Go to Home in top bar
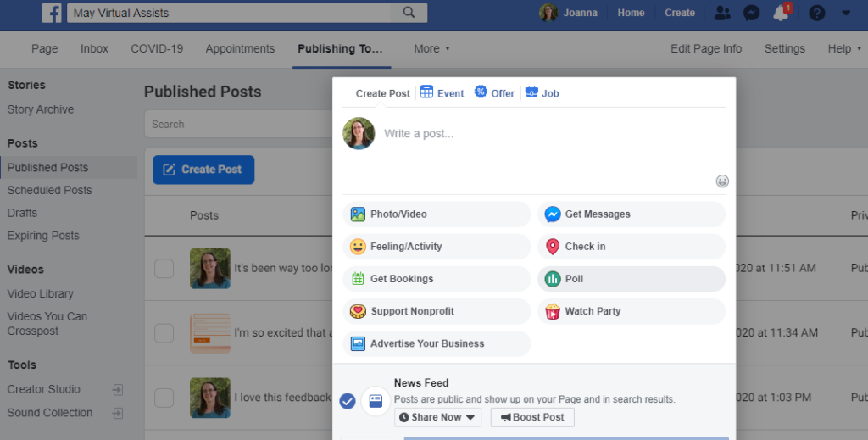868x440 pixels. click(x=631, y=13)
